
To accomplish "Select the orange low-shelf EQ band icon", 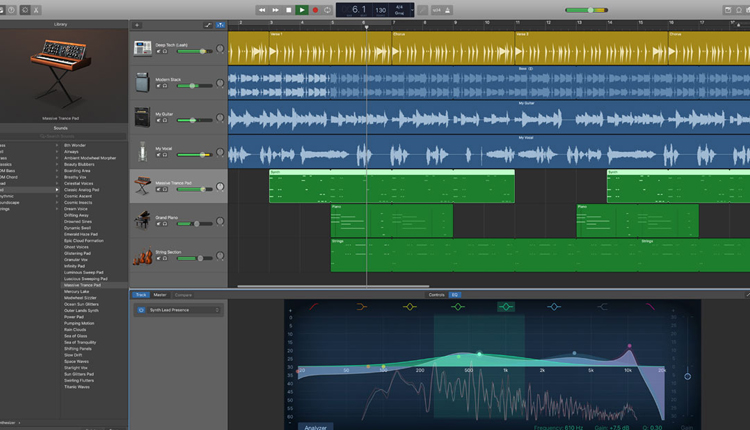I will point(362,307).
